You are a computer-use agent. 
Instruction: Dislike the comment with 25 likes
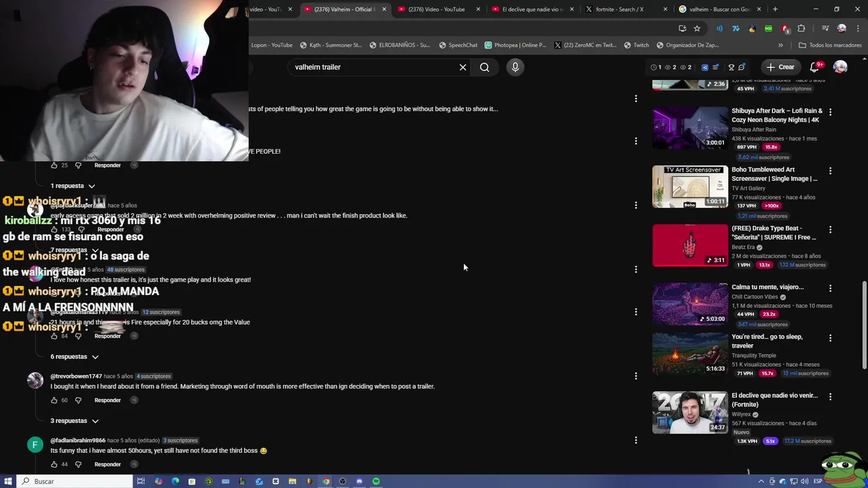point(78,165)
